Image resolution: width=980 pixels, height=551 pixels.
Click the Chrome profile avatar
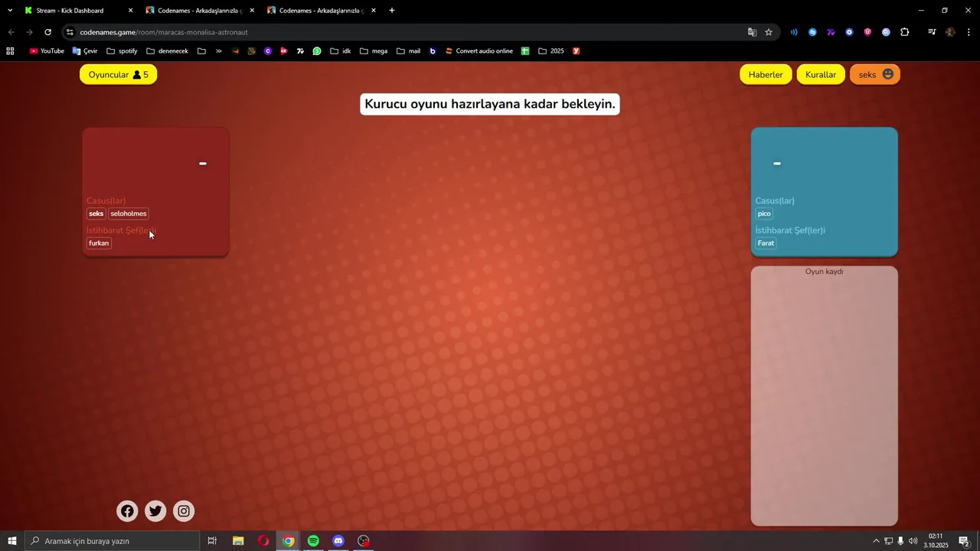coord(950,32)
